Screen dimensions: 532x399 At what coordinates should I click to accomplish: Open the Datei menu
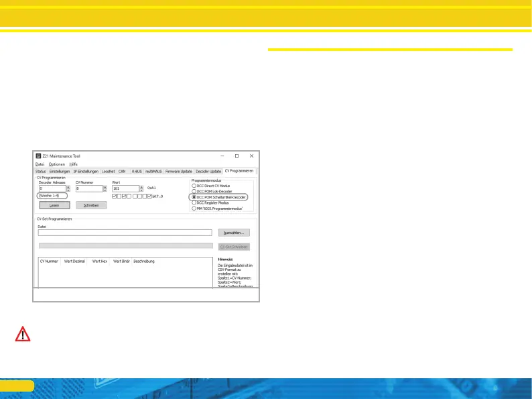point(40,164)
